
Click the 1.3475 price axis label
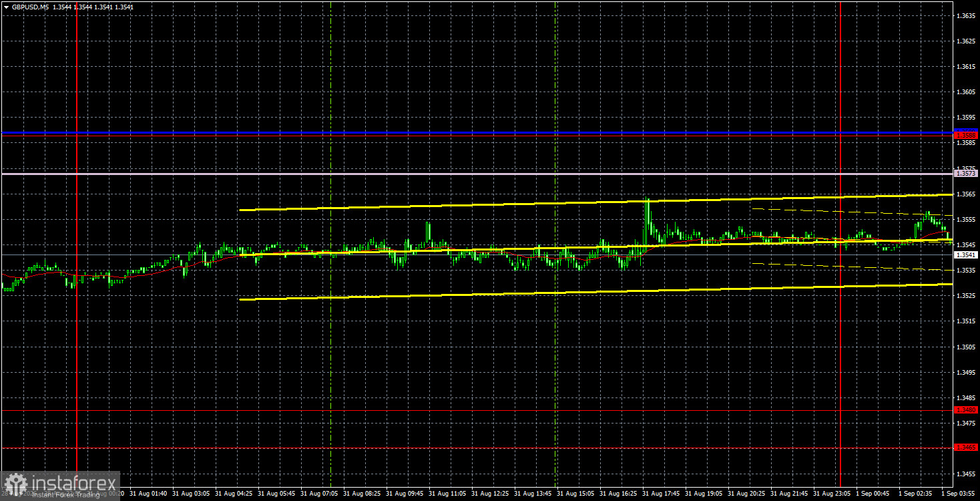[x=966, y=424]
